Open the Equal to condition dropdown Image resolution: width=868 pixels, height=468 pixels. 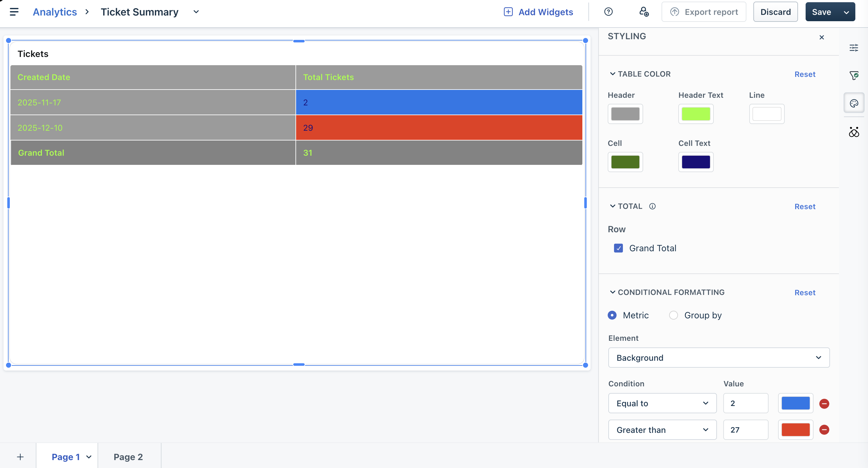click(662, 403)
